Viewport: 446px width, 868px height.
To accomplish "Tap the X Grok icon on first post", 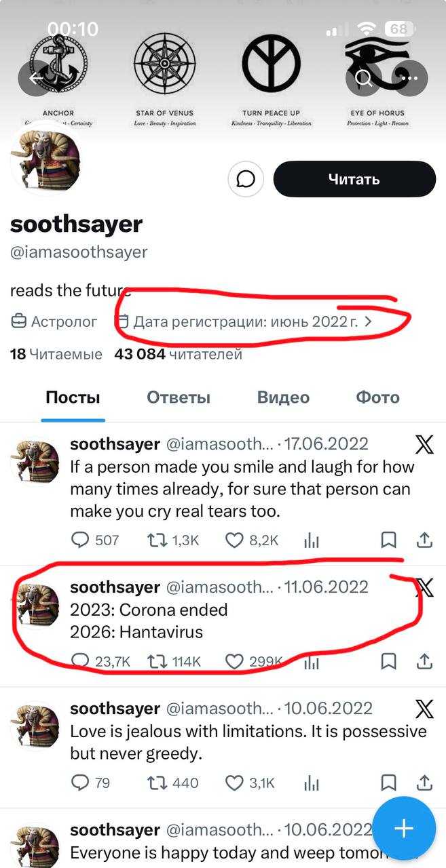I will [424, 445].
